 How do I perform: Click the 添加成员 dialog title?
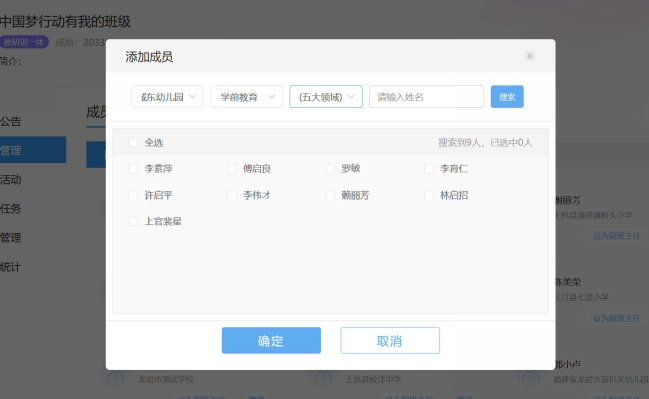(149, 57)
